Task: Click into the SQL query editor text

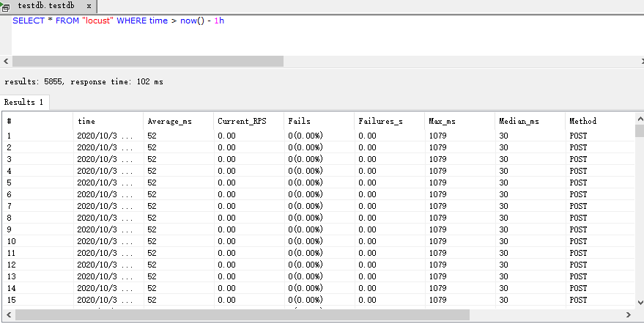Action: coord(118,21)
